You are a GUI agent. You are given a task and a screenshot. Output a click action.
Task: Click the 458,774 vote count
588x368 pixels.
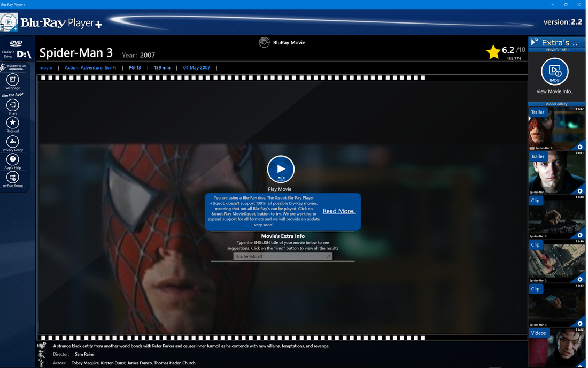click(x=513, y=58)
